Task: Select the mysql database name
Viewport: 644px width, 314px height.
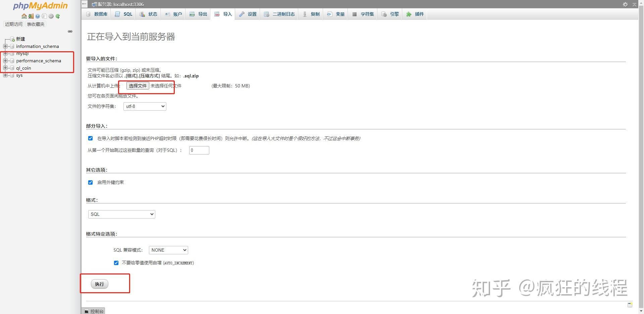Action: (22, 54)
